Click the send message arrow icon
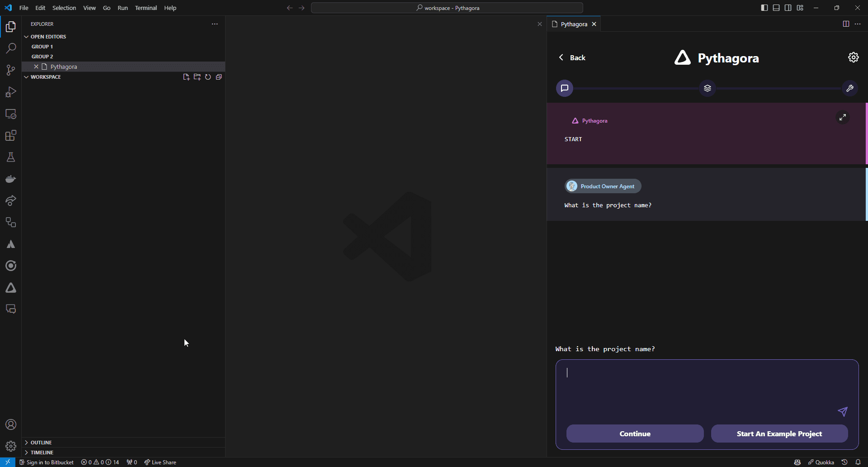 842,411
